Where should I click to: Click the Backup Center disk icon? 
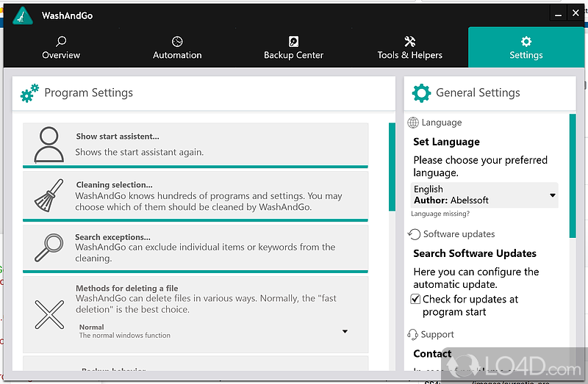[x=293, y=41]
